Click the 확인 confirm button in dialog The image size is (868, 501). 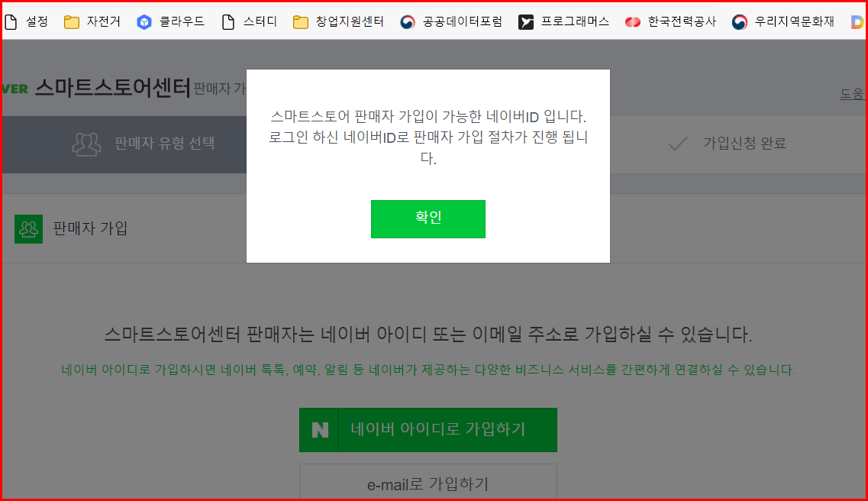428,219
